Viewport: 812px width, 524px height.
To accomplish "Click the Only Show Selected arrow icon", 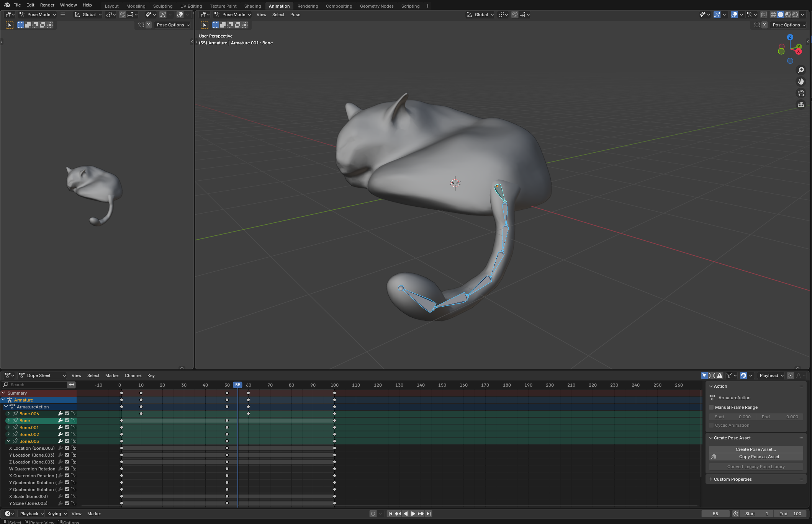I will click(704, 375).
